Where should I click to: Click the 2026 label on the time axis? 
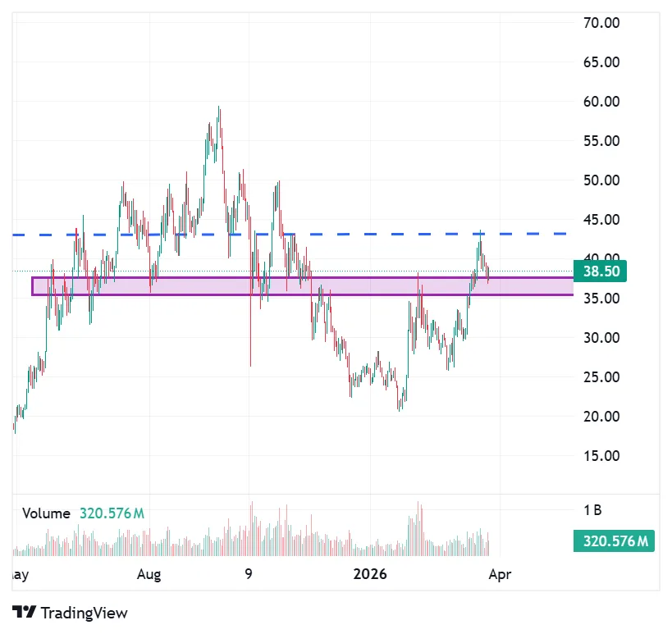tap(370, 575)
